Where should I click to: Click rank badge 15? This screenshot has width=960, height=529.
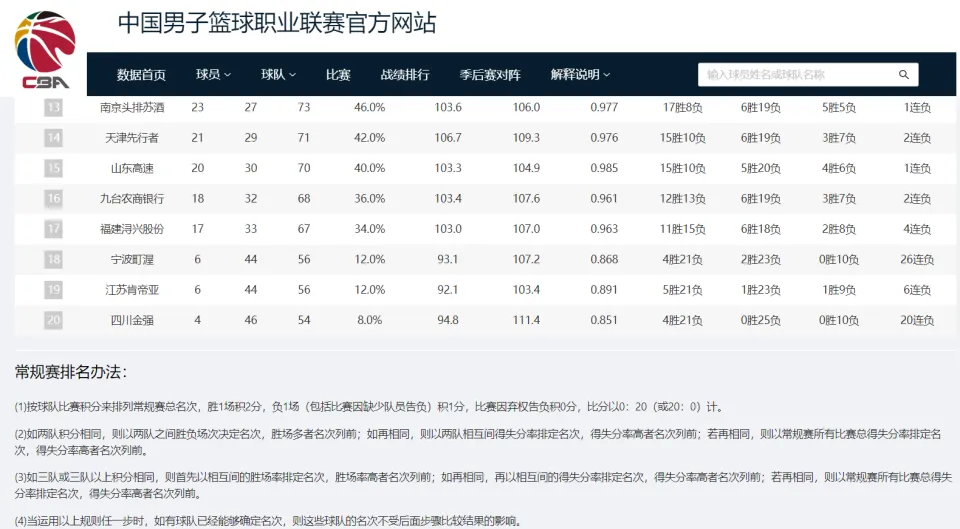(x=53, y=168)
